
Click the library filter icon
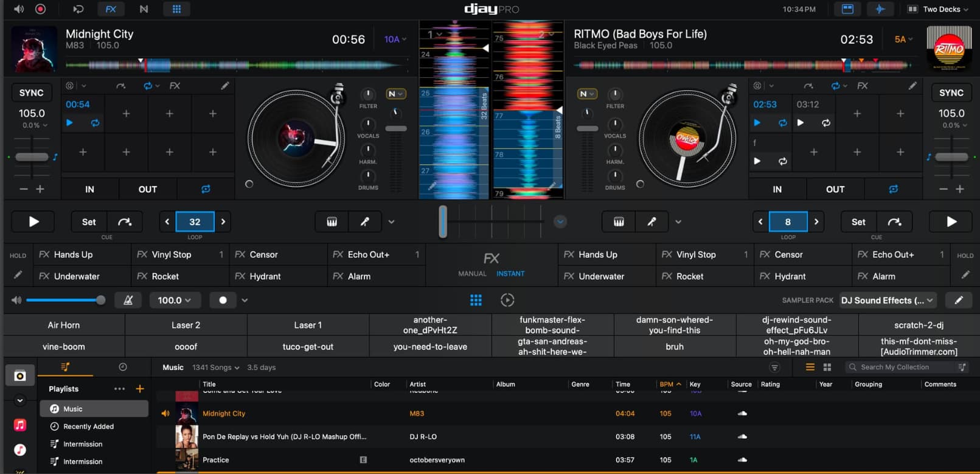pyautogui.click(x=774, y=367)
